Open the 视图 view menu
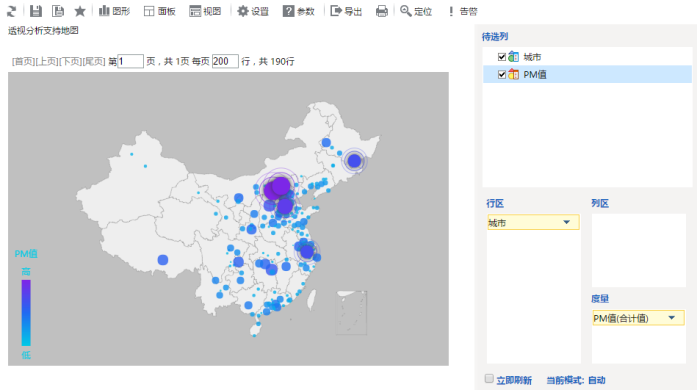697x390 pixels. 205,11
